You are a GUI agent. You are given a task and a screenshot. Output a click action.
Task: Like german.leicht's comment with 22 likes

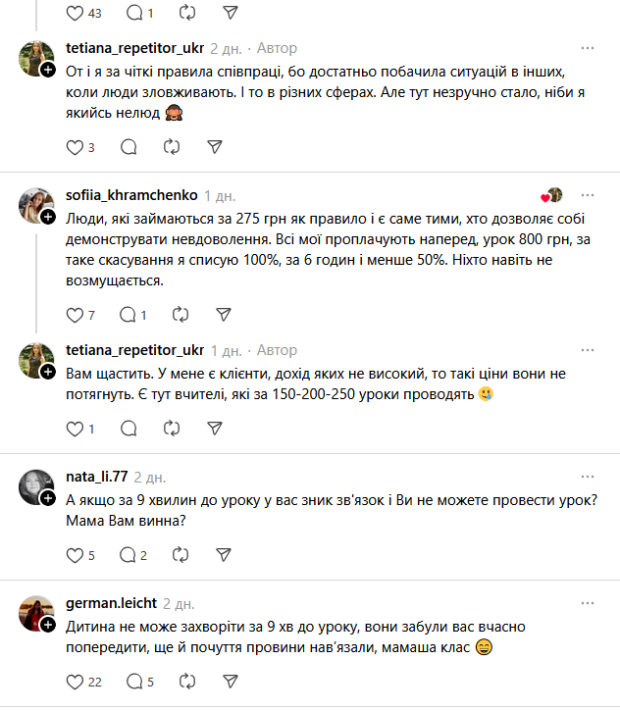coord(72,682)
